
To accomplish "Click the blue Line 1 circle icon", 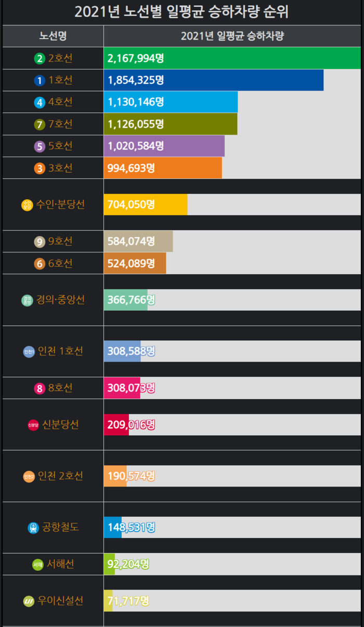I will click(40, 80).
